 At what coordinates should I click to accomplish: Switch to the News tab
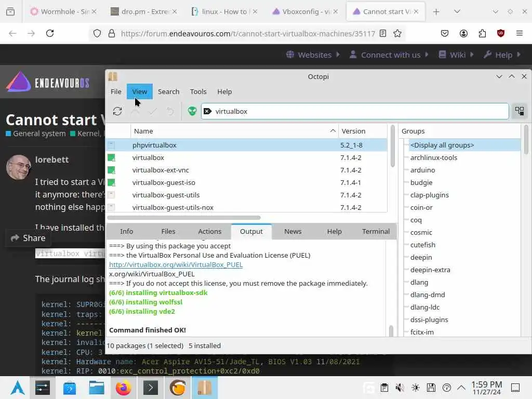coord(293,231)
